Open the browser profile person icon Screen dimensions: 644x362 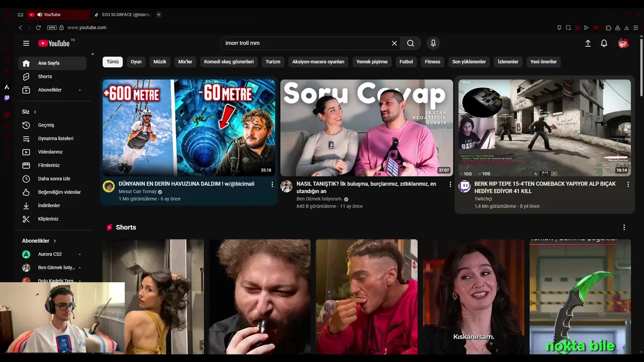[617, 28]
